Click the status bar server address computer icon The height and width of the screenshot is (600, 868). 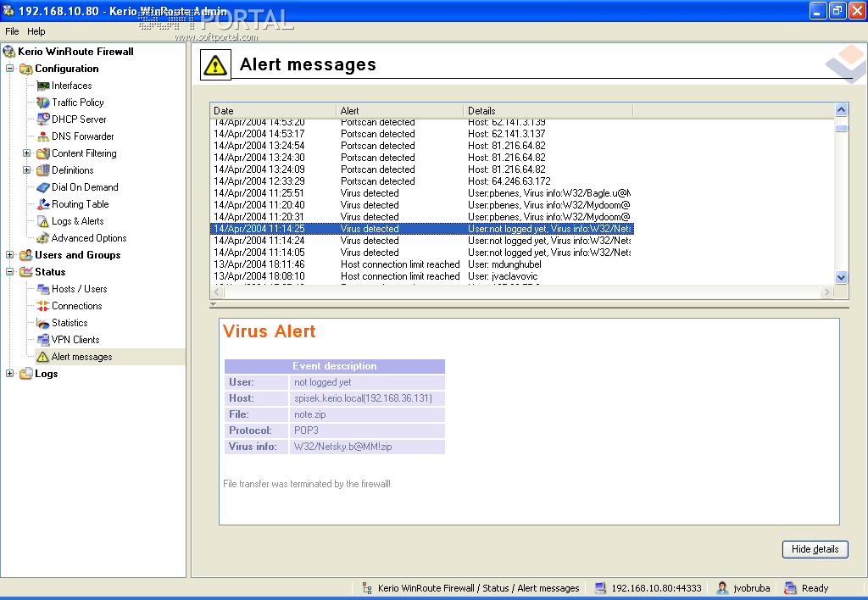coord(600,588)
